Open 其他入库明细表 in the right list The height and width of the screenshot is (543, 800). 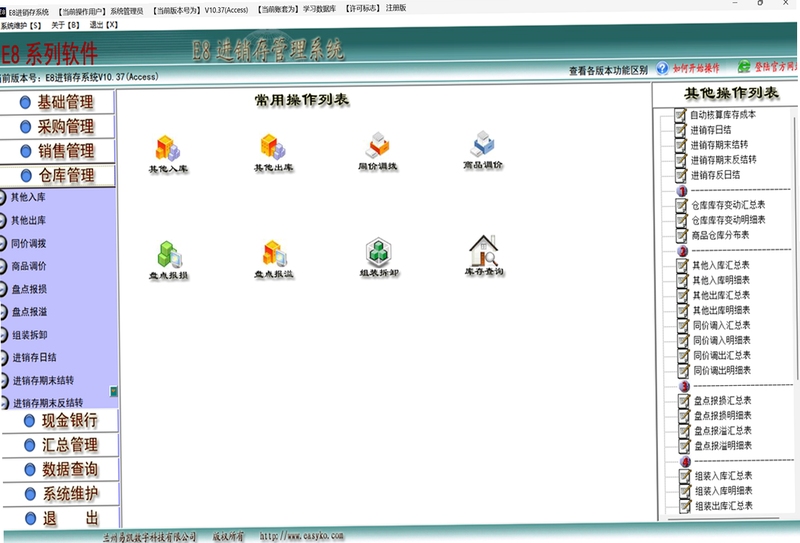pyautogui.click(x=721, y=280)
